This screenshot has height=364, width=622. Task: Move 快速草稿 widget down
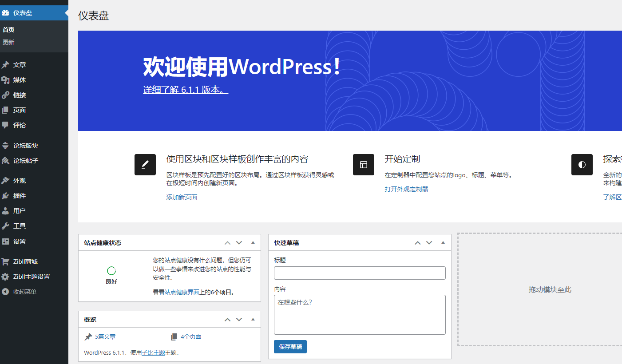click(429, 243)
